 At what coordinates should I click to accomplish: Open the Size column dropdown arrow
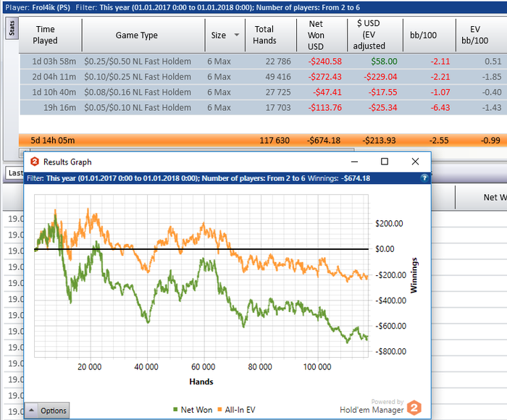237,35
